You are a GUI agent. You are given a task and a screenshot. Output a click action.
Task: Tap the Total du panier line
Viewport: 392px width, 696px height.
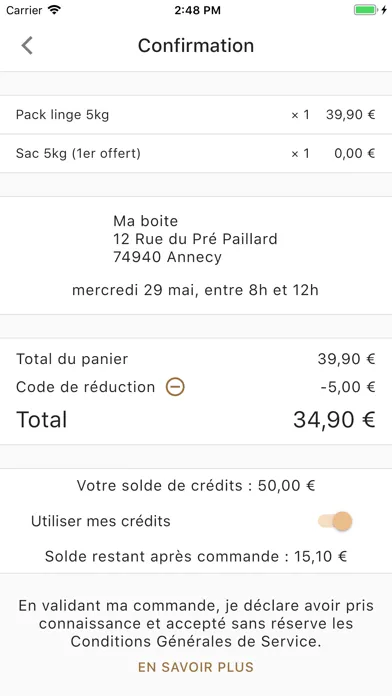(196, 359)
